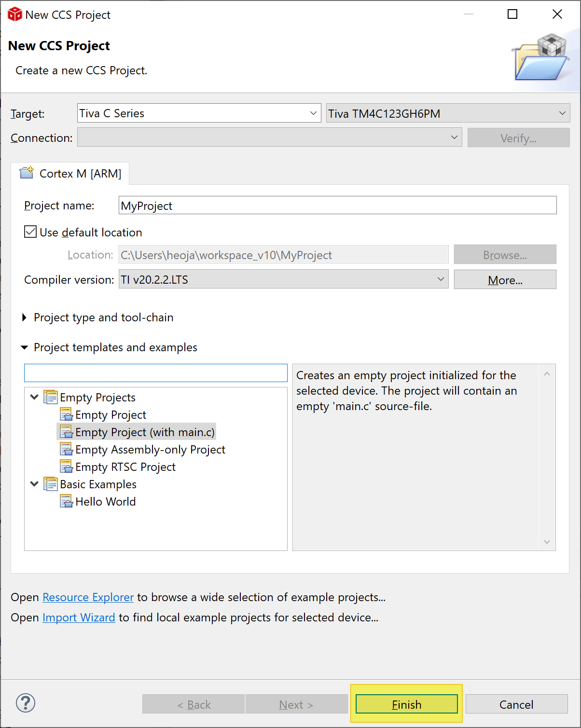Click the Cortex M tab icon

(x=27, y=172)
